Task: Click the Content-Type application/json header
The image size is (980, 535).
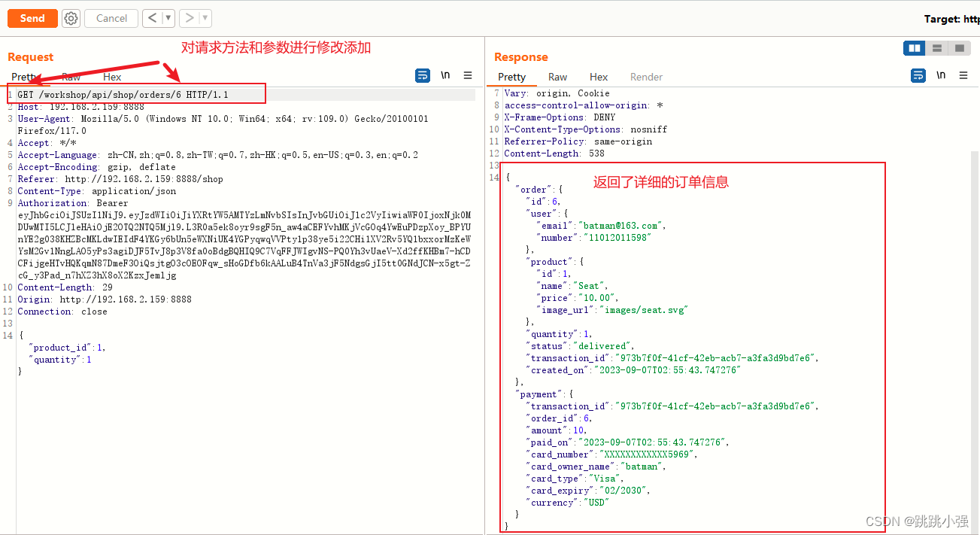Action: tap(96, 191)
